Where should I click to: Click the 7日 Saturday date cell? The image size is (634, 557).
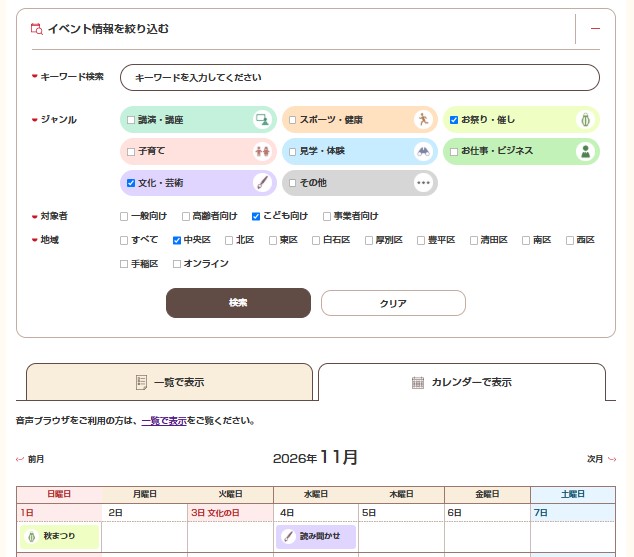coord(573,513)
